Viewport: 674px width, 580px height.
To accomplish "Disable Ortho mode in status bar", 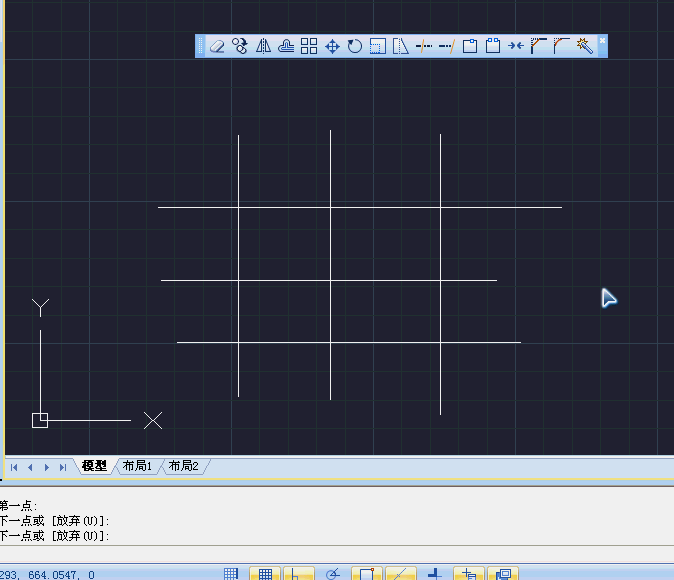I will (x=299, y=574).
